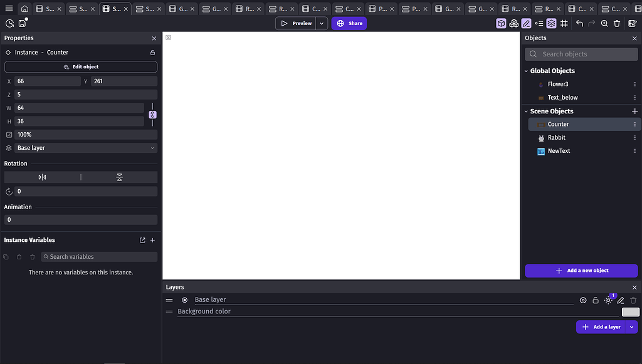This screenshot has height=364, width=642.
Task: Select the zoom magnifier toolbar icon
Action: tap(604, 23)
